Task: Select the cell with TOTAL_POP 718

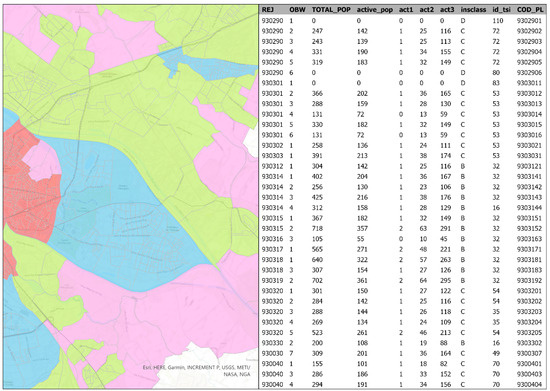Action: (x=317, y=229)
